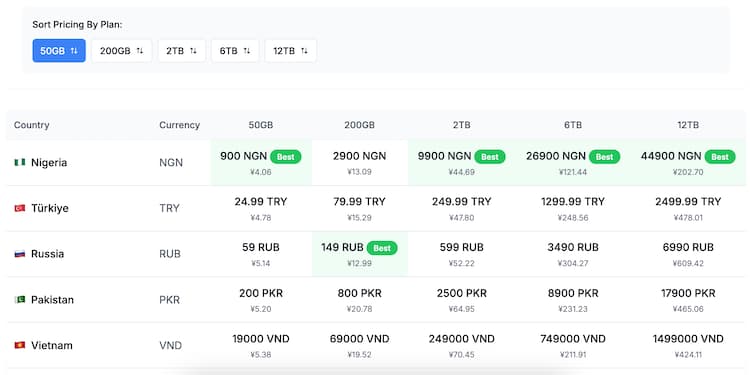Click the 19000 VND price
This screenshot has height=375, width=750.
pyautogui.click(x=261, y=339)
